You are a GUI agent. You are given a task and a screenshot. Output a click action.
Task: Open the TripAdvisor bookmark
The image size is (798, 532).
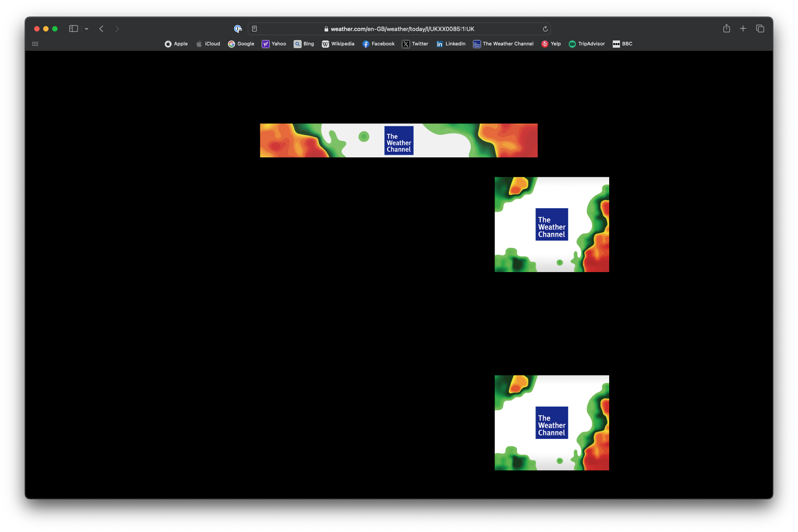(x=587, y=44)
